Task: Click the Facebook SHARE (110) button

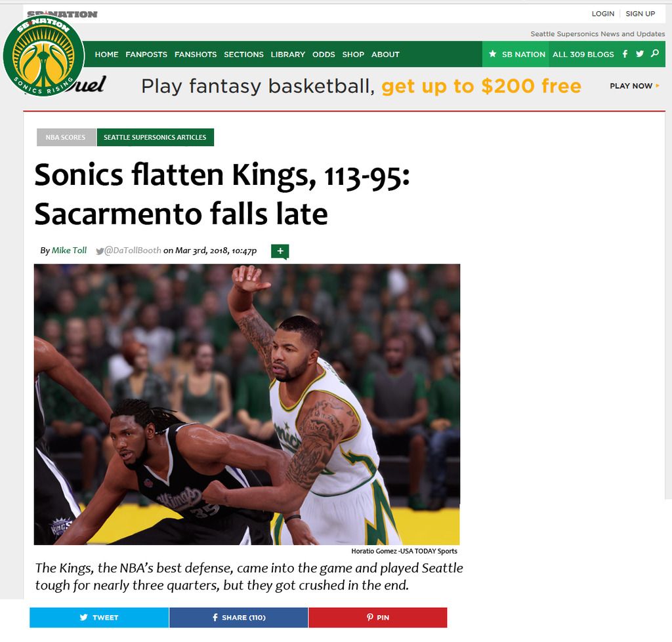Action: click(x=238, y=617)
